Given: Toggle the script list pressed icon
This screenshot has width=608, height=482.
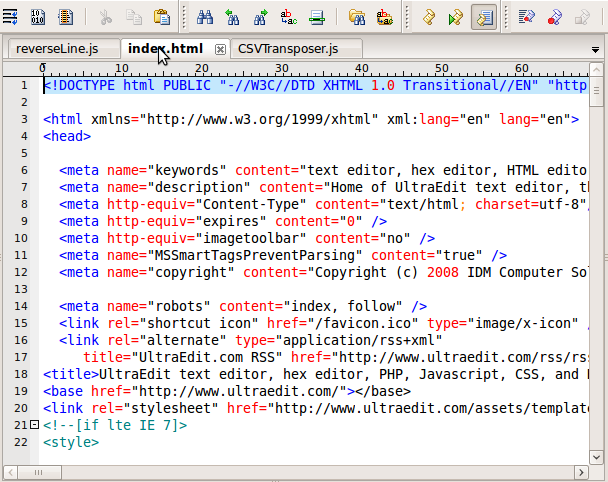Looking at the screenshot, I should click(484, 17).
